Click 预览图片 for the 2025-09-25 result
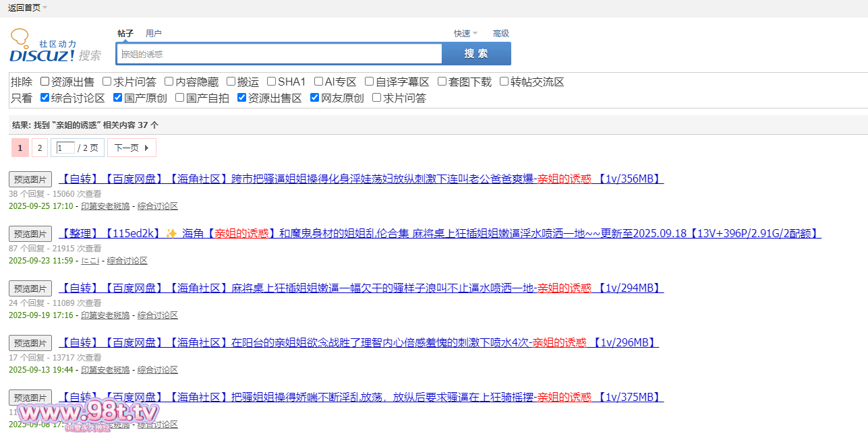 coord(30,179)
